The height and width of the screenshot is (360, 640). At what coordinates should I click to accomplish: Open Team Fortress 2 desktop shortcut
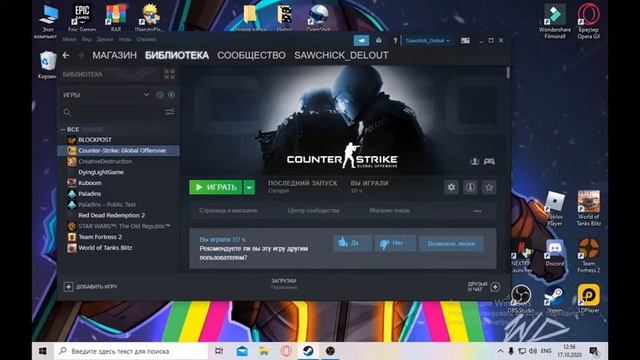[x=589, y=256]
